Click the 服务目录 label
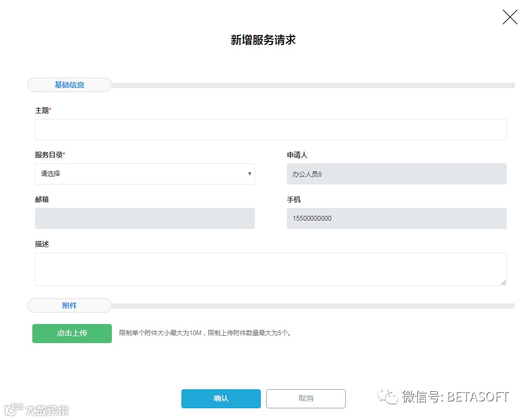 50,155
